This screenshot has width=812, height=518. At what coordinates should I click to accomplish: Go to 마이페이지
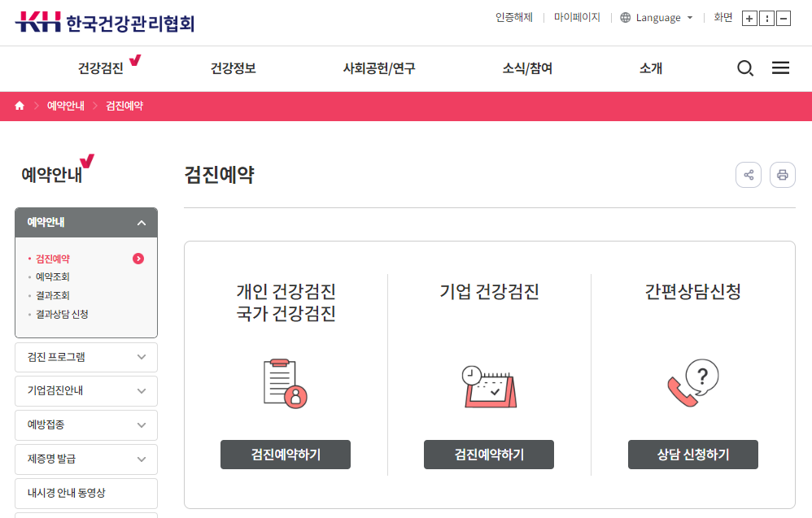coord(577,15)
